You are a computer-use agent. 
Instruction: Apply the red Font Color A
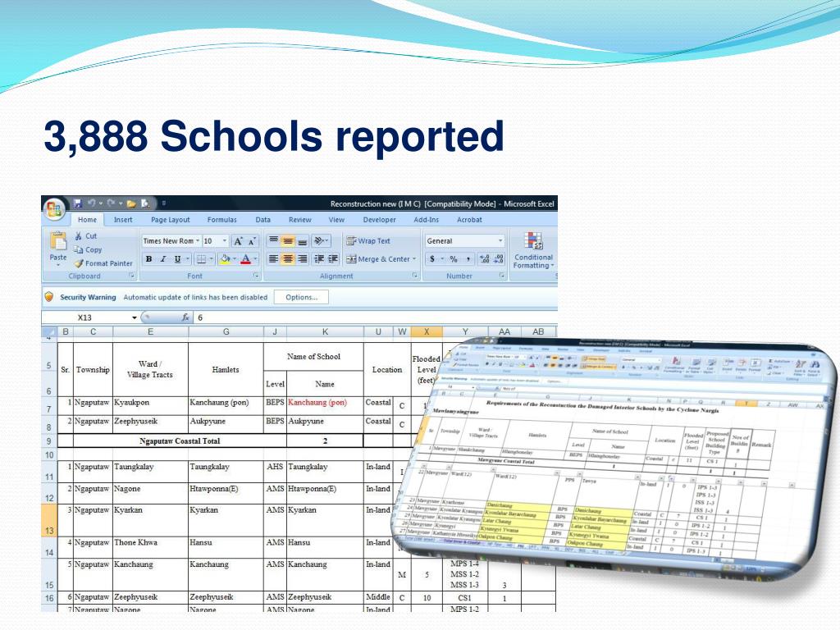(x=246, y=259)
